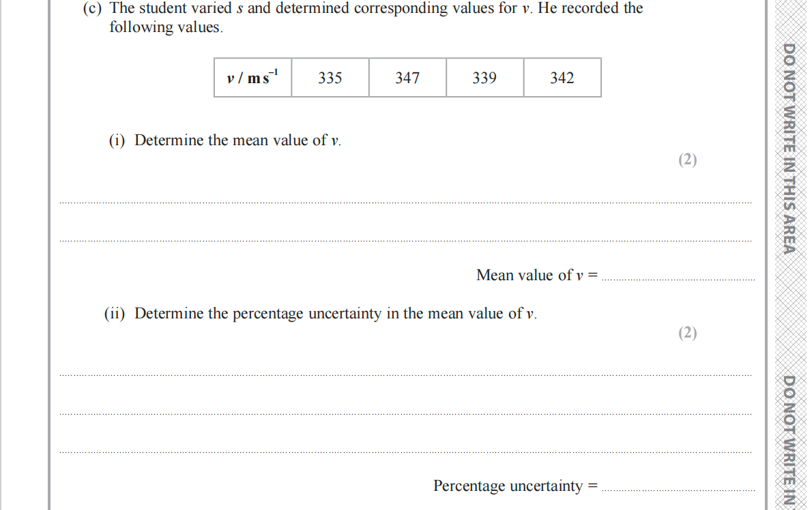Click the (2) marks label for part (ii)

pos(688,333)
